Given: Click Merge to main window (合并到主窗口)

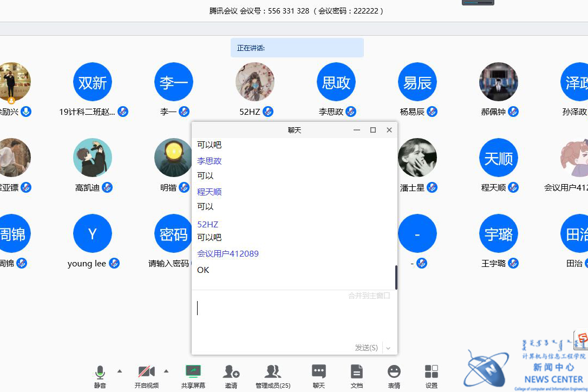Looking at the screenshot, I should point(369,296).
